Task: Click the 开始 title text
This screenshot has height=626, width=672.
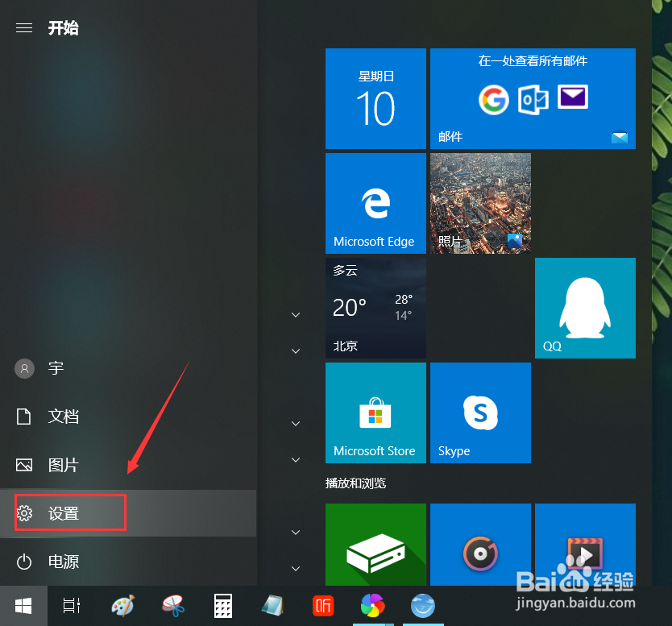Action: pyautogui.click(x=63, y=28)
